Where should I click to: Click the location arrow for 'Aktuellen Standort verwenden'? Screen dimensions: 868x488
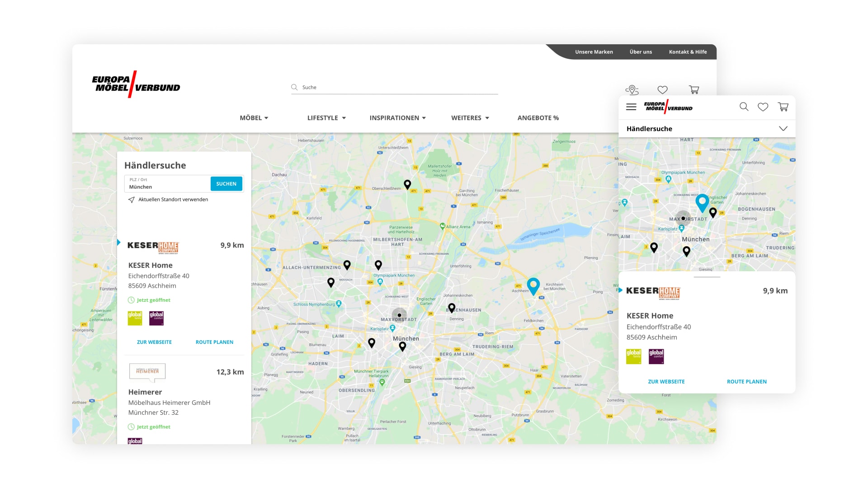[132, 199]
